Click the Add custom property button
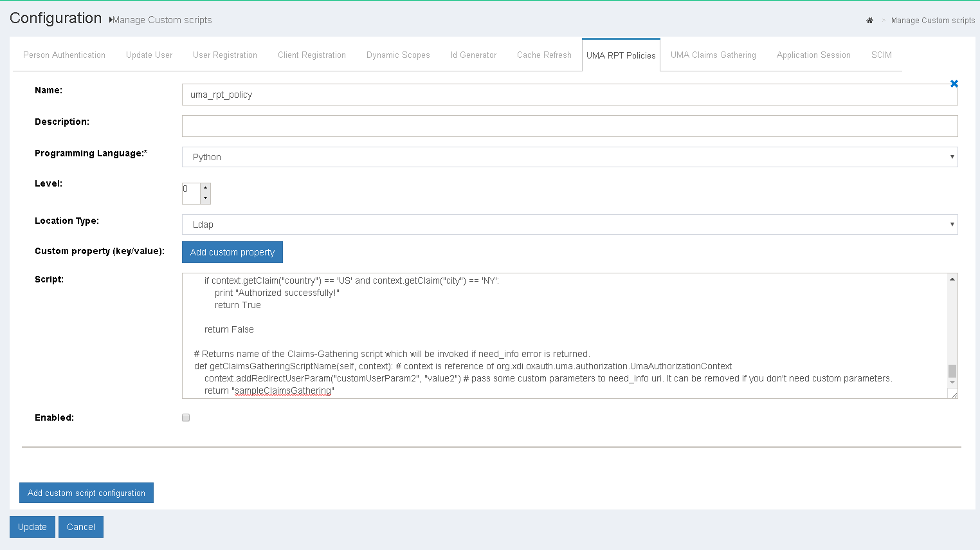980x550 pixels. [x=232, y=252]
